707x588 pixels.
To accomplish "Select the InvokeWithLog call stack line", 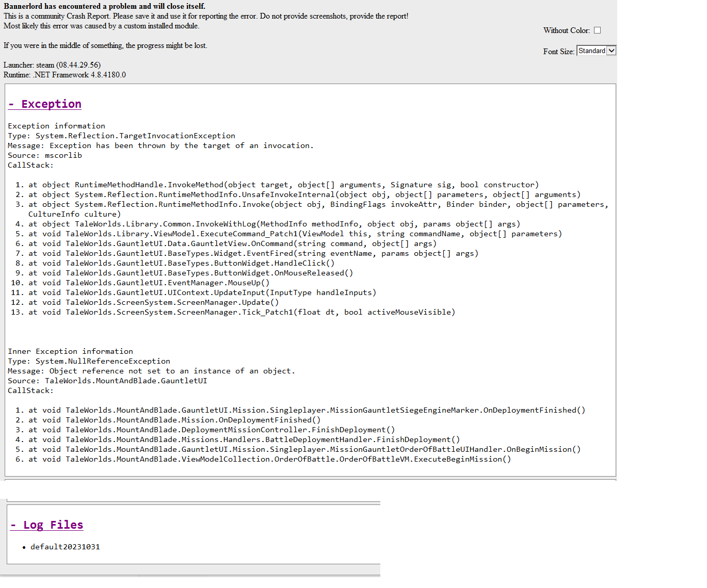I will 274,224.
